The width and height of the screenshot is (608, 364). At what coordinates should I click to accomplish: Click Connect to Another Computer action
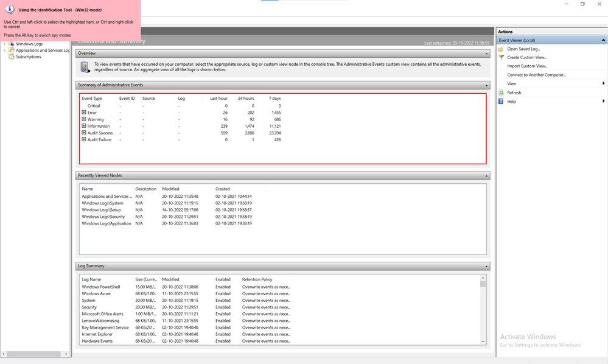[536, 75]
